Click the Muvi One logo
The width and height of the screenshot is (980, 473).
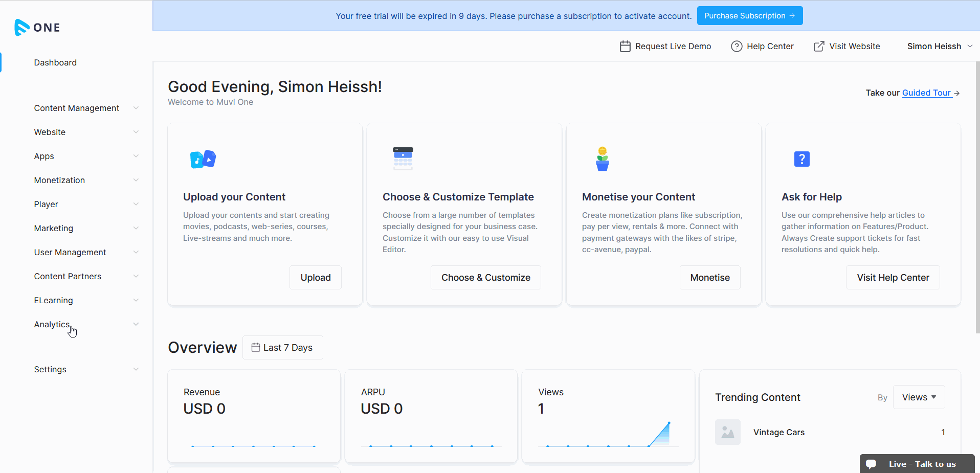pyautogui.click(x=37, y=27)
